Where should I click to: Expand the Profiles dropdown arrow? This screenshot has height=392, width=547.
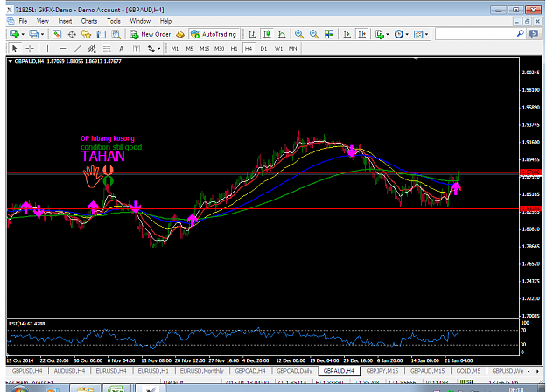pyautogui.click(x=42, y=34)
